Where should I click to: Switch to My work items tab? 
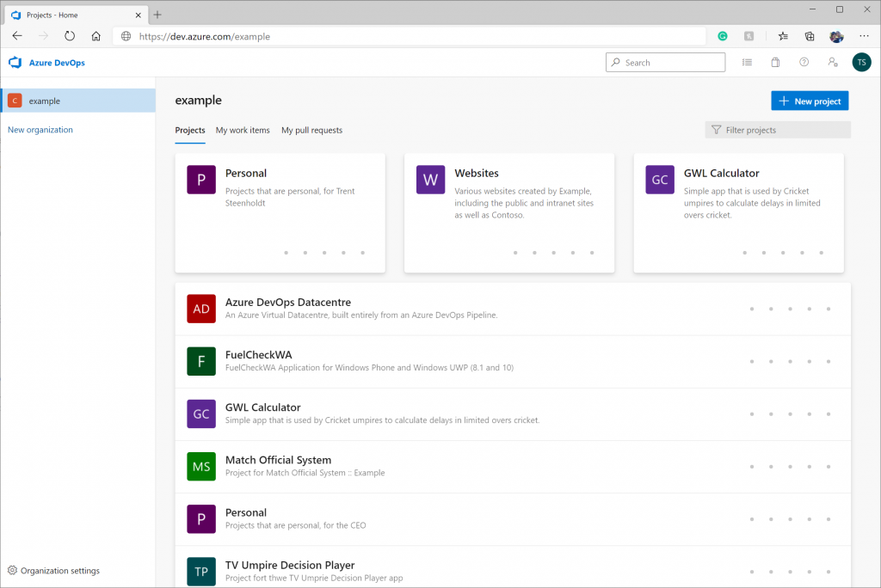(x=243, y=131)
